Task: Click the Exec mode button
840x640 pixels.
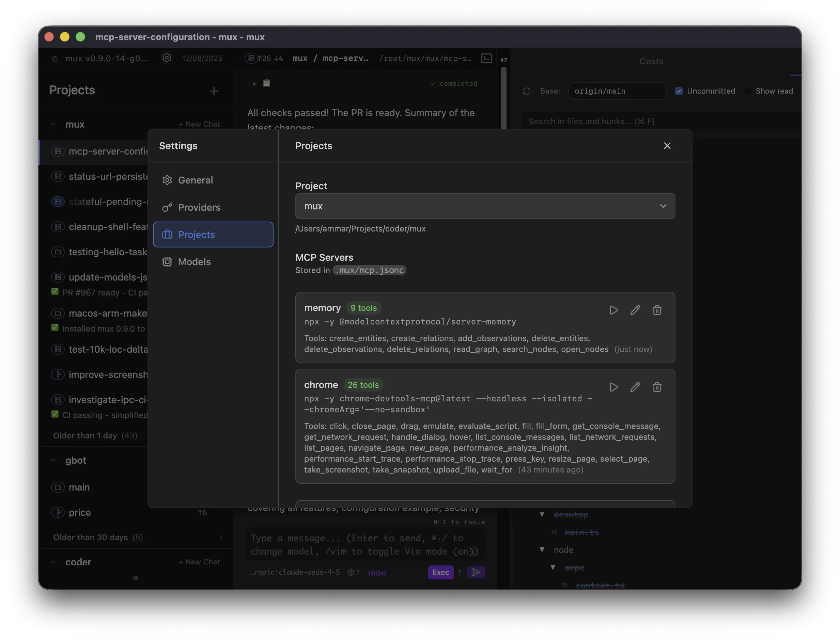Action: point(440,572)
